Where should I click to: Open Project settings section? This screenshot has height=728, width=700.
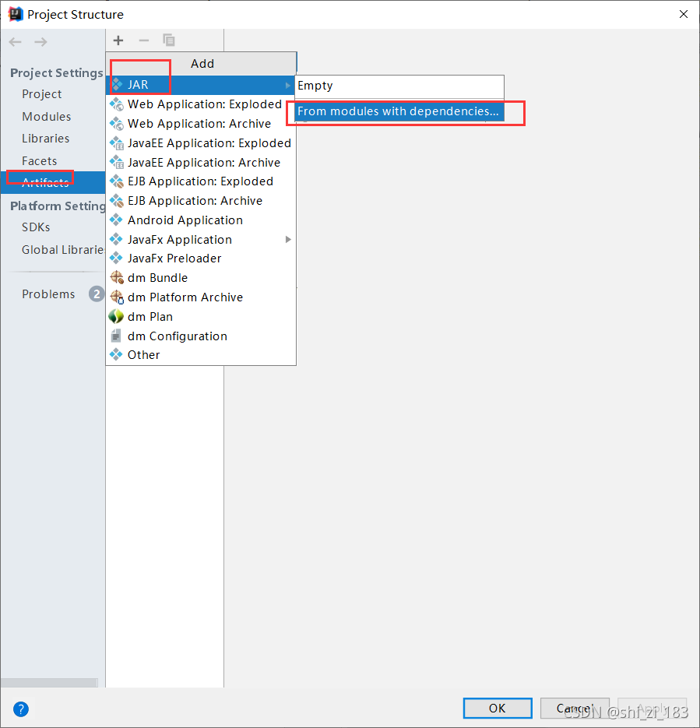(42, 94)
